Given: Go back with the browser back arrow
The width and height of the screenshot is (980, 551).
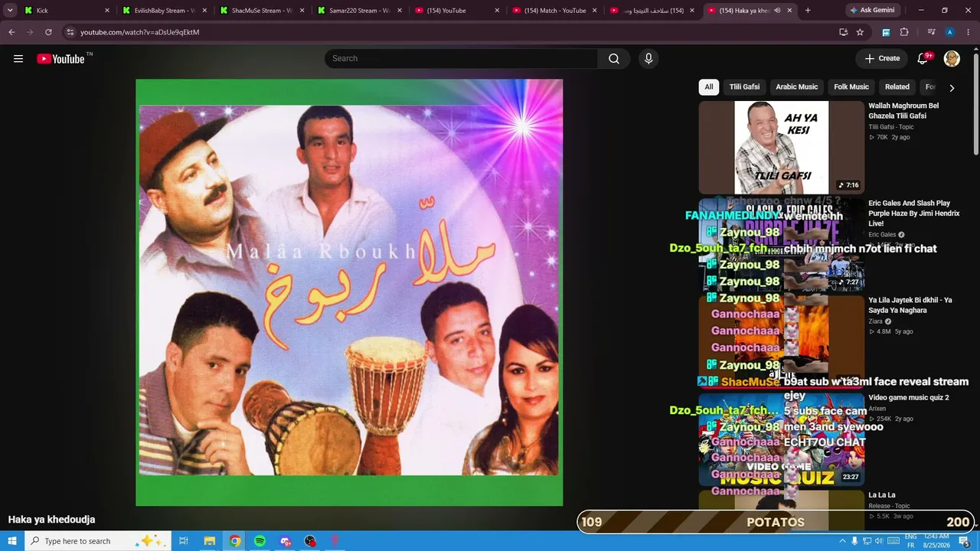Looking at the screenshot, I should [11, 32].
